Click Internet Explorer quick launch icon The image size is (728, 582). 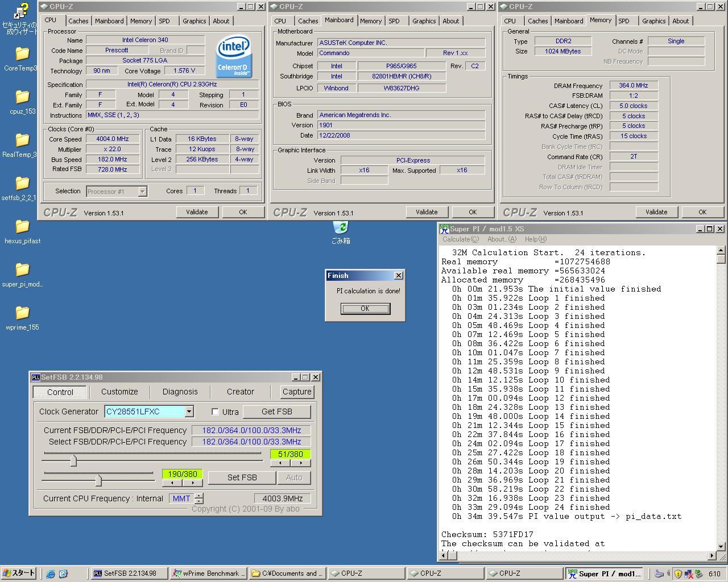point(51,573)
